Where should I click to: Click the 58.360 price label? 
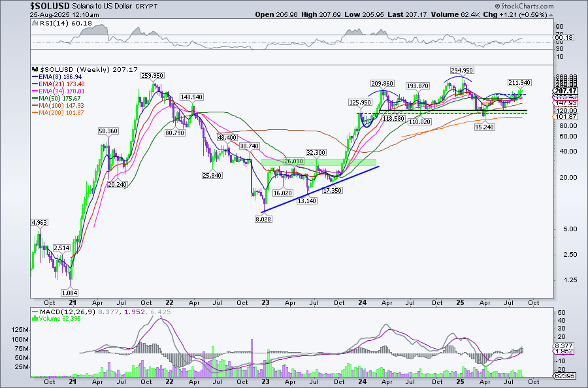pyautogui.click(x=108, y=131)
